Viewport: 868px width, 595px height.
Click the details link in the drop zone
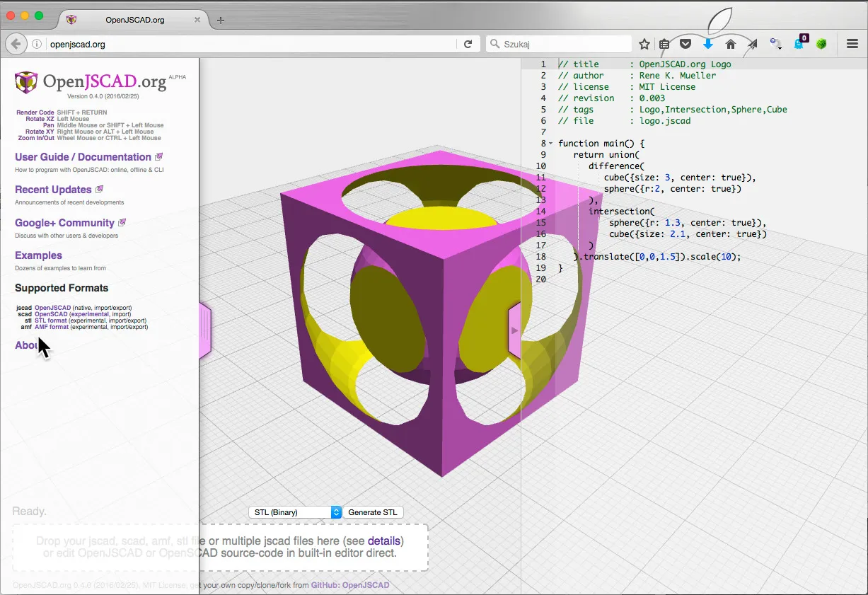tap(386, 540)
